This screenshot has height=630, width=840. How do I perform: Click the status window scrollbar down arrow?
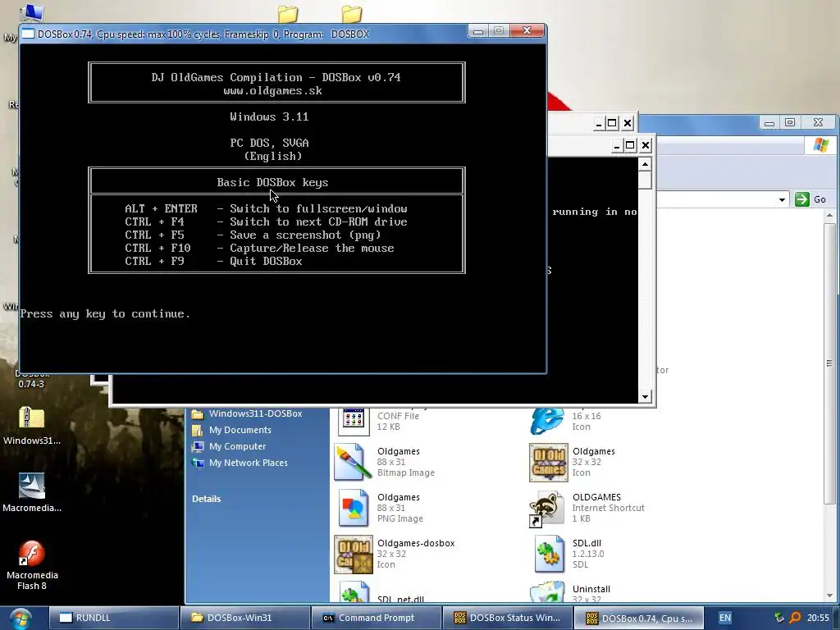[645, 396]
